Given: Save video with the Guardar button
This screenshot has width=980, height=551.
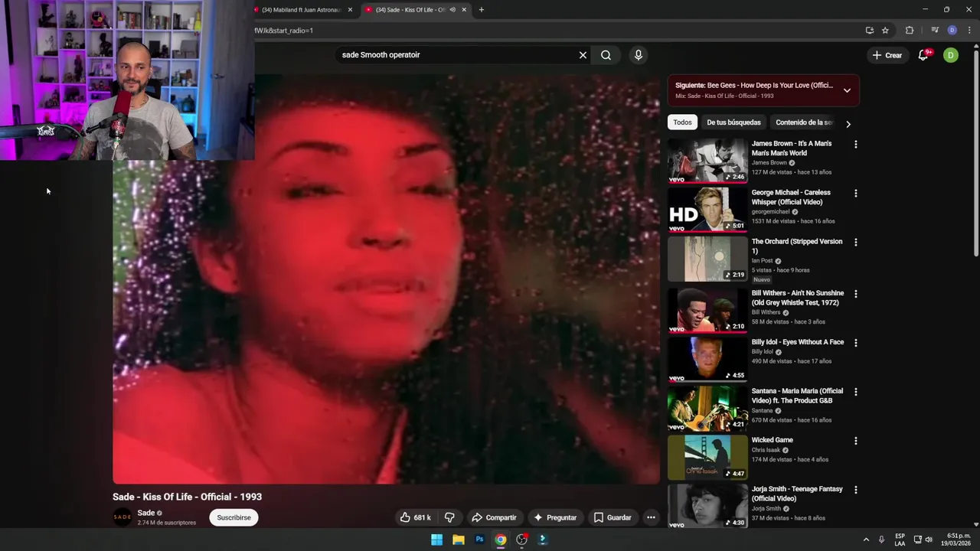Looking at the screenshot, I should click(612, 517).
